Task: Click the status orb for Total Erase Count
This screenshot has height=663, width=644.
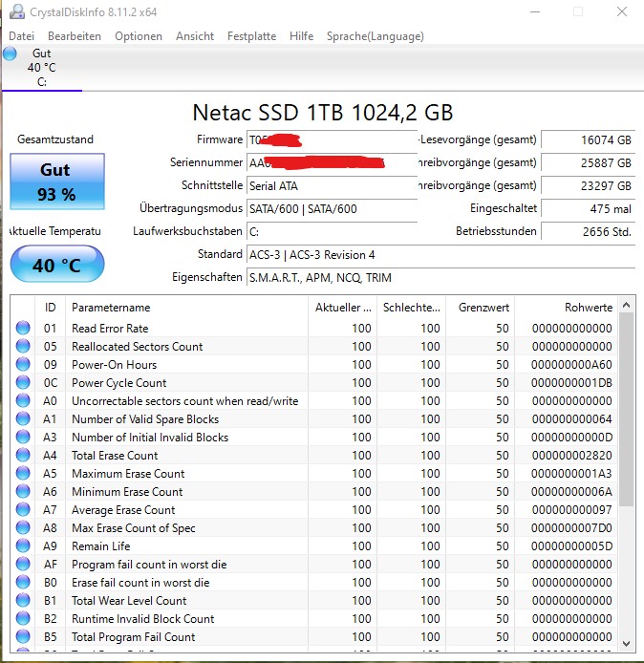Action: 23,455
